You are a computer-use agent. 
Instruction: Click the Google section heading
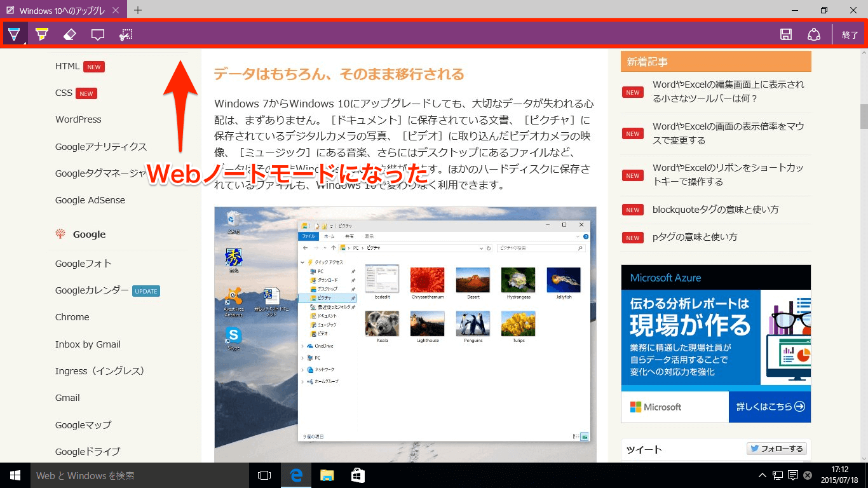(89, 234)
